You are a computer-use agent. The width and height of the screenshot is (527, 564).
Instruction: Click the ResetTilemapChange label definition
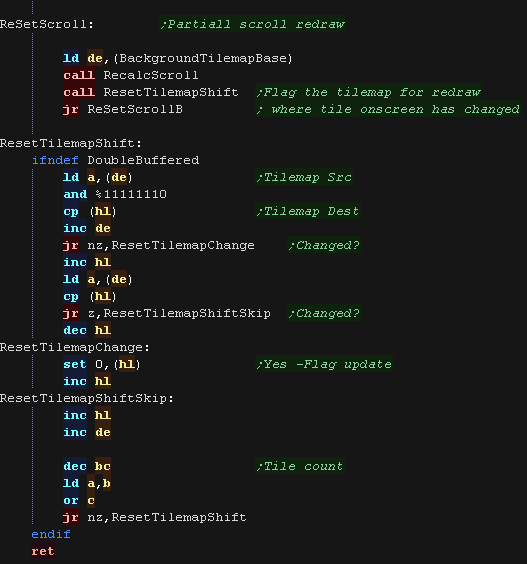pos(75,347)
